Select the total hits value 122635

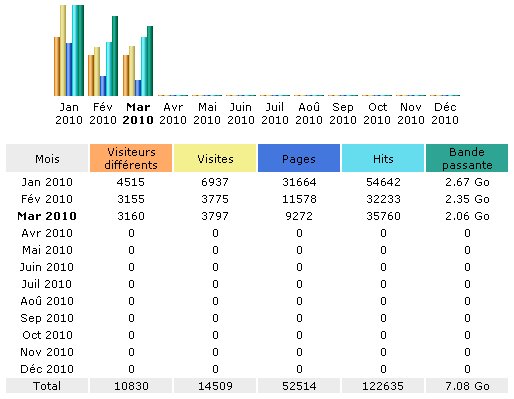point(383,386)
